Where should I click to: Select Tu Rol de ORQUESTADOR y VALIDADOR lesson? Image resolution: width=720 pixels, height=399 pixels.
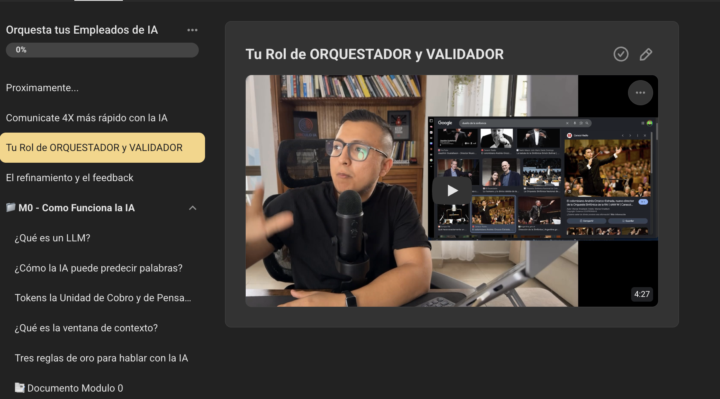click(102, 148)
